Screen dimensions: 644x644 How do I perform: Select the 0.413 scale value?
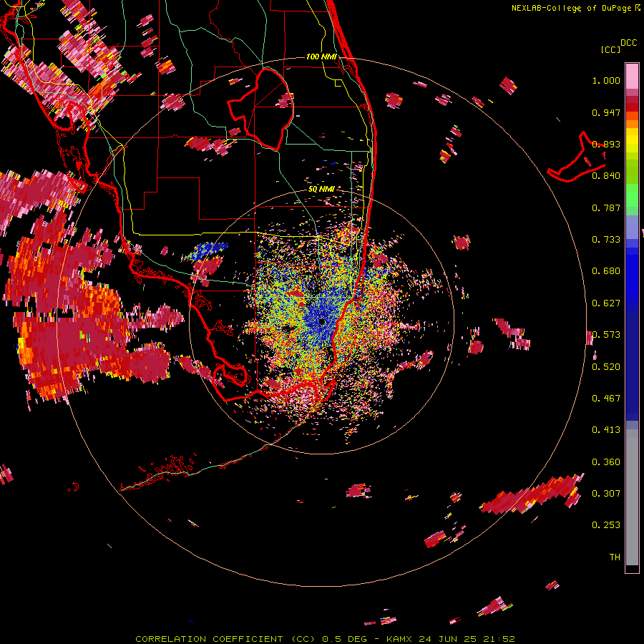click(606, 430)
